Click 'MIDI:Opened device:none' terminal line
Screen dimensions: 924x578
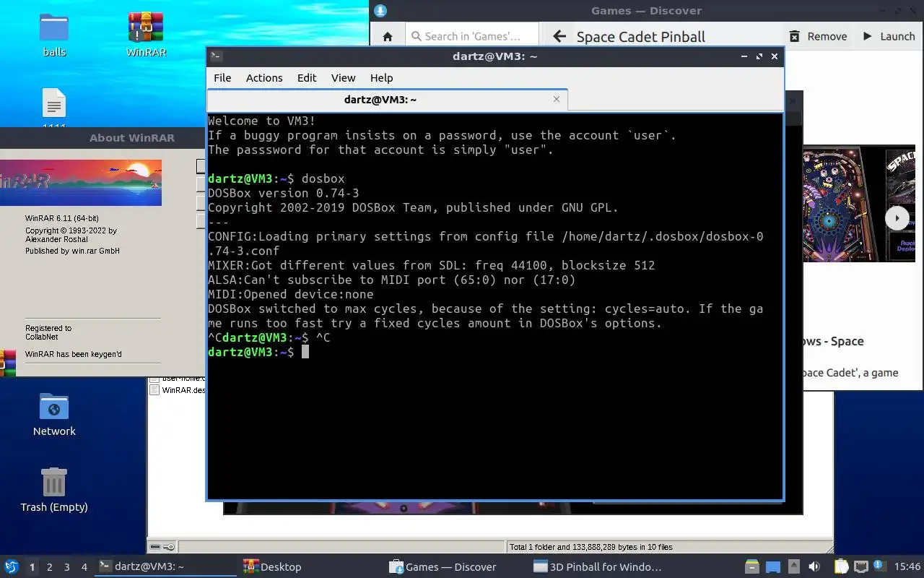click(290, 294)
